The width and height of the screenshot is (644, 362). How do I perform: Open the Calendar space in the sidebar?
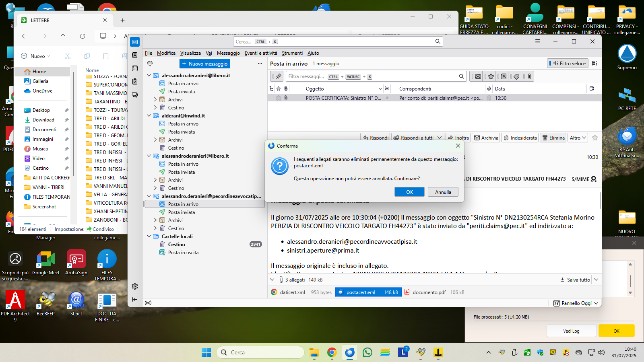pyautogui.click(x=135, y=68)
